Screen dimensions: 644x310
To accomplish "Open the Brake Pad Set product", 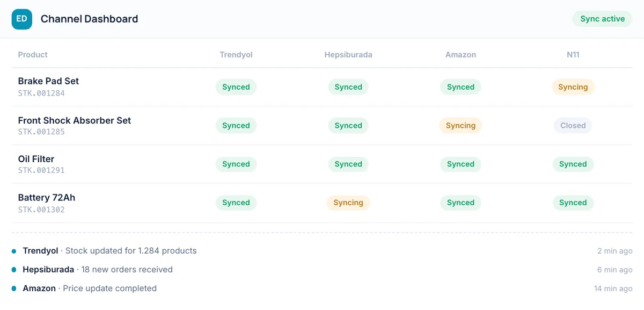I will pos(48,81).
